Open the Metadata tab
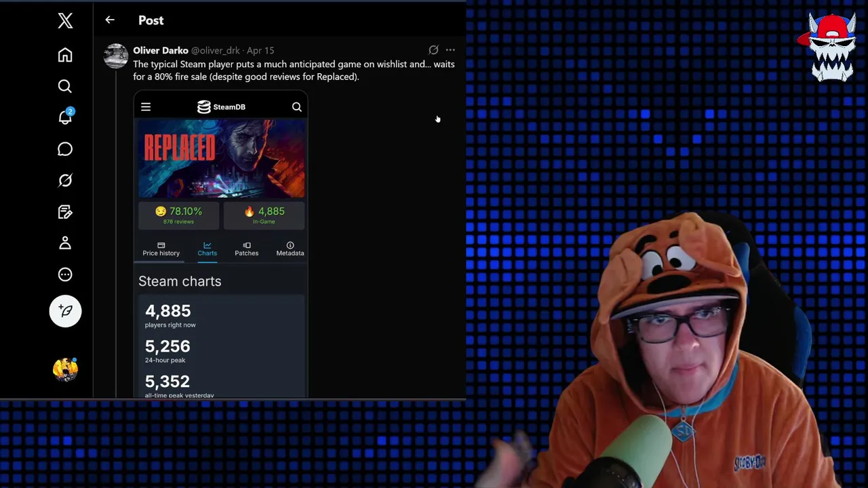The image size is (868, 488). tap(290, 249)
